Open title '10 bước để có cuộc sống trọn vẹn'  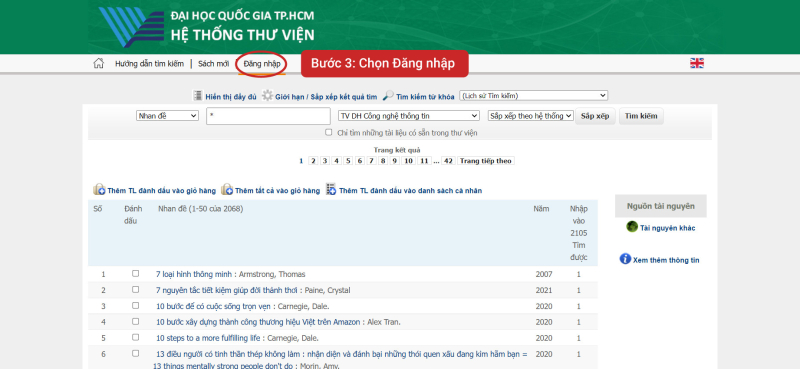(214, 306)
